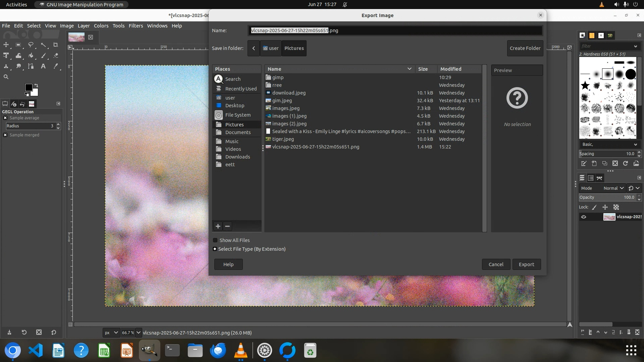
Task: Hide the vlcsnap layer with eye icon
Action: point(584,217)
